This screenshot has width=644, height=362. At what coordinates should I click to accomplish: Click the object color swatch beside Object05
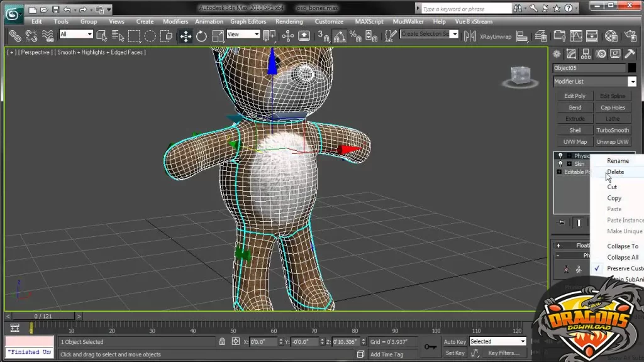click(632, 68)
